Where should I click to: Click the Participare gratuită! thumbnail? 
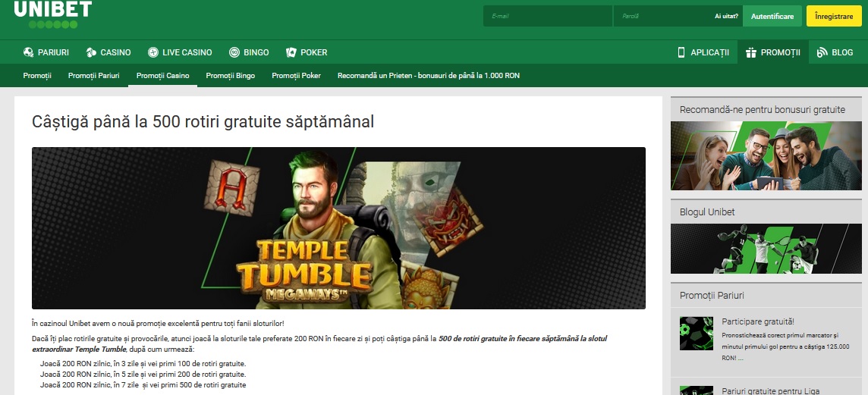696,334
